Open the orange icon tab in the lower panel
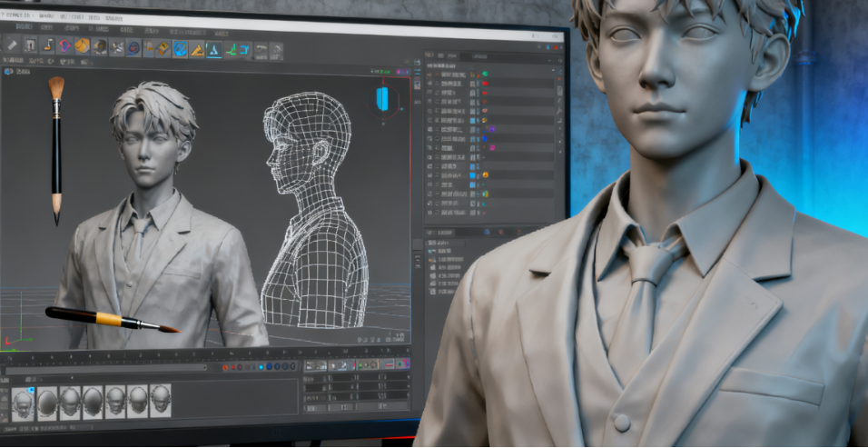Viewport: 868px width, 448px height. coord(501,232)
